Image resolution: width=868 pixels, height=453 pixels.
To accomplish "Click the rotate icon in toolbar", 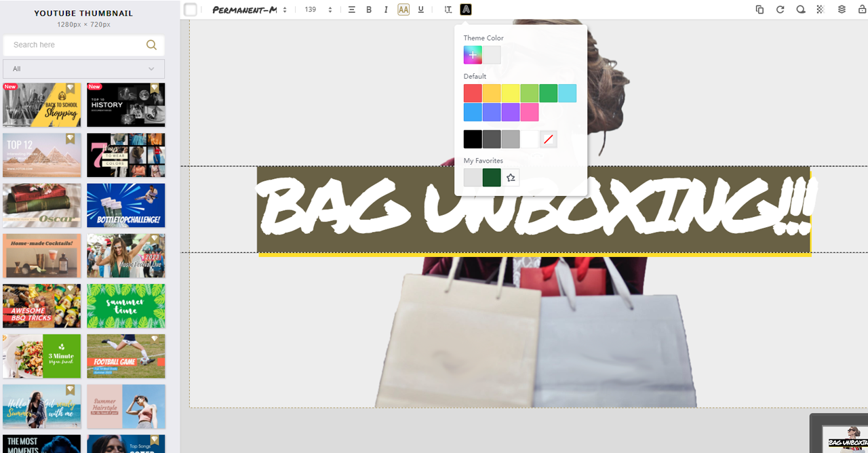I will click(x=780, y=9).
